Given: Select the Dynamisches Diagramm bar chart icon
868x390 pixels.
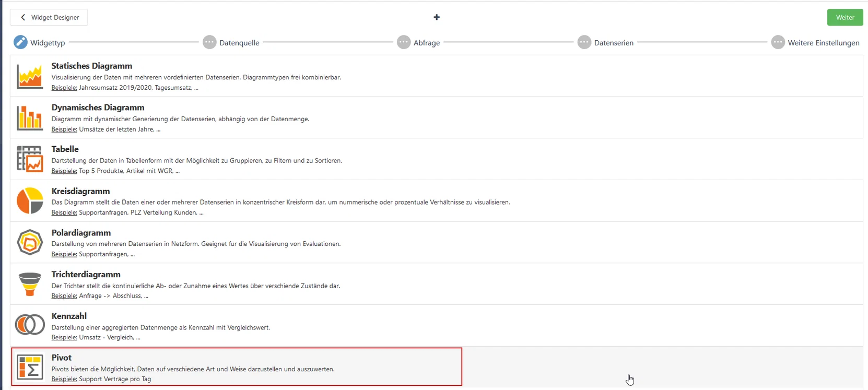Looking at the screenshot, I should 30,117.
